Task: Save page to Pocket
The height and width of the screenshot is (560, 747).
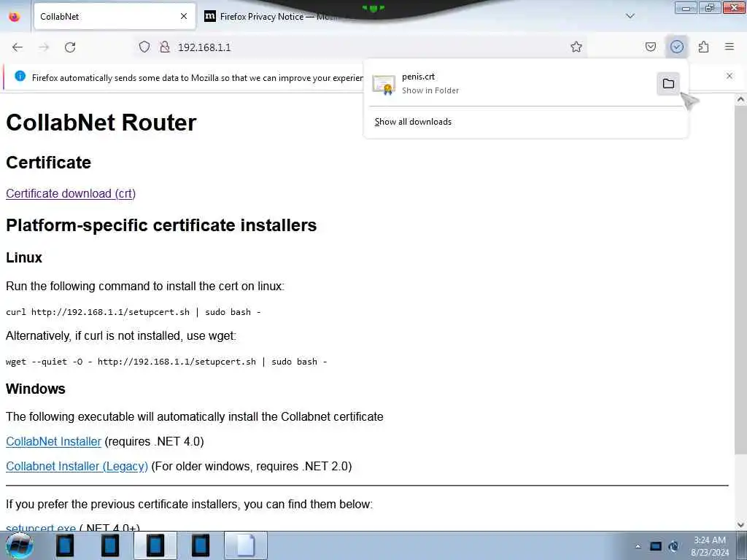Action: [650, 47]
